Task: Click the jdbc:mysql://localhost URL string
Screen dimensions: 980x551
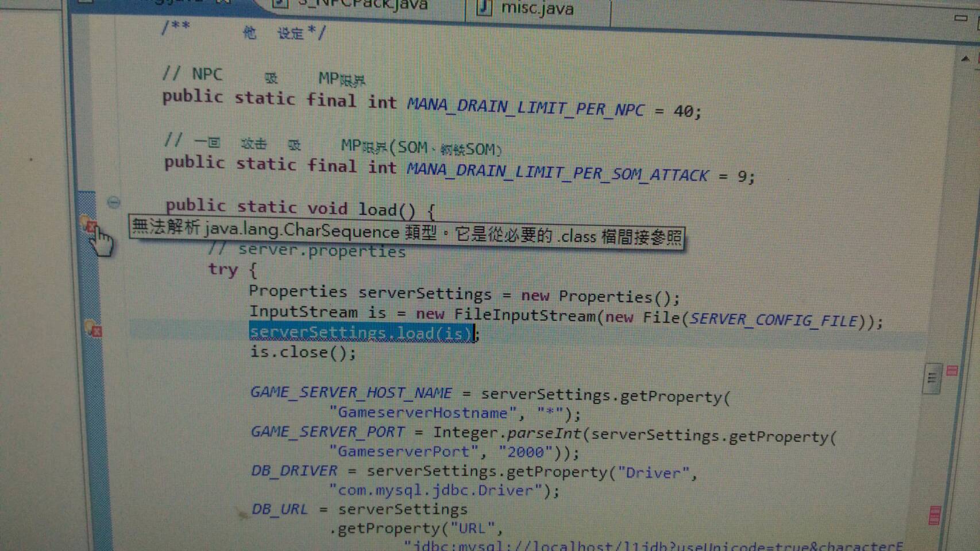Action: click(x=653, y=545)
